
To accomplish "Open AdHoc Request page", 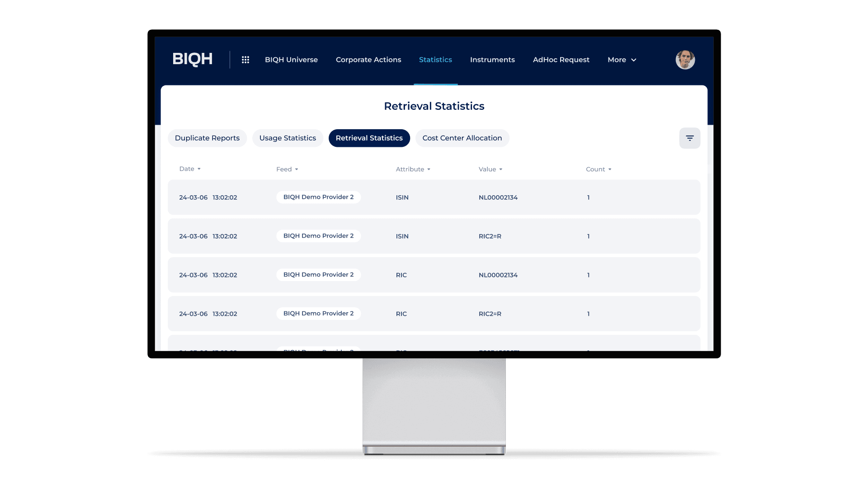I will (561, 60).
